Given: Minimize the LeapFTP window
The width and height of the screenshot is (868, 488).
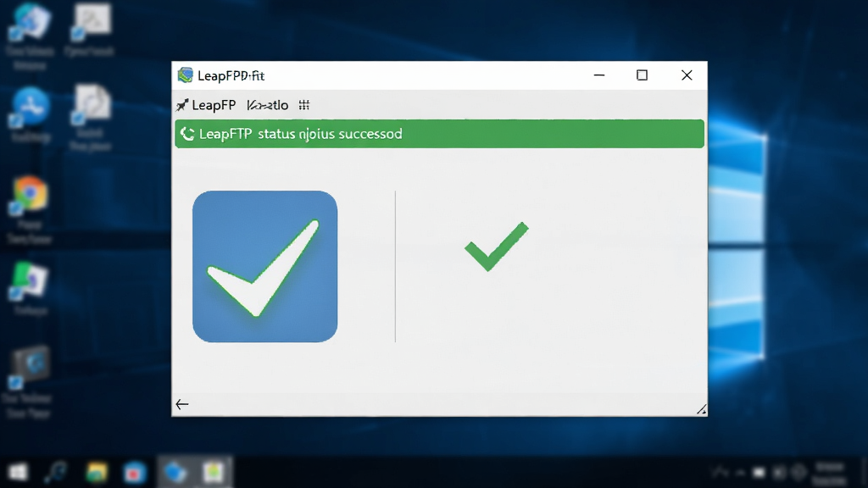Looking at the screenshot, I should [x=599, y=75].
